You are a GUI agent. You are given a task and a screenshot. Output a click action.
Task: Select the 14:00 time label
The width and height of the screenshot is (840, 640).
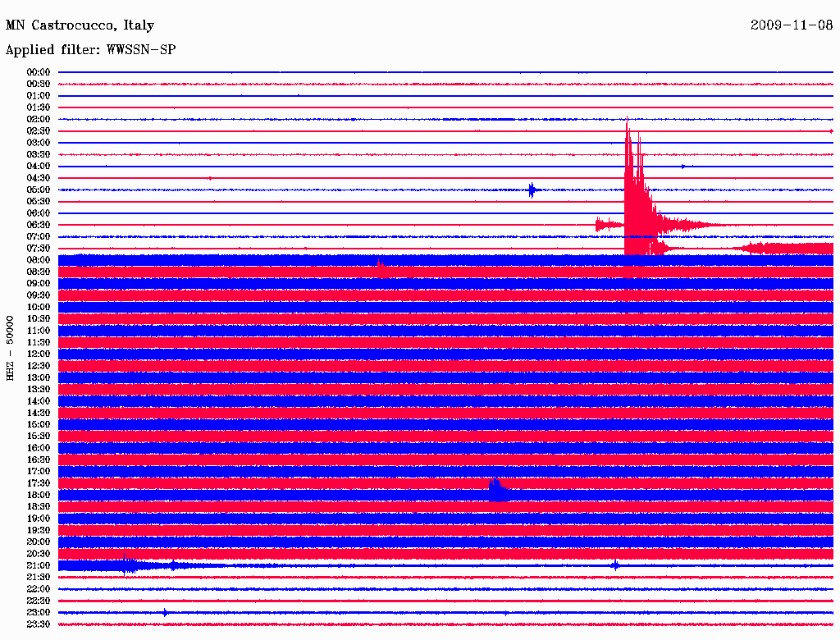point(39,401)
